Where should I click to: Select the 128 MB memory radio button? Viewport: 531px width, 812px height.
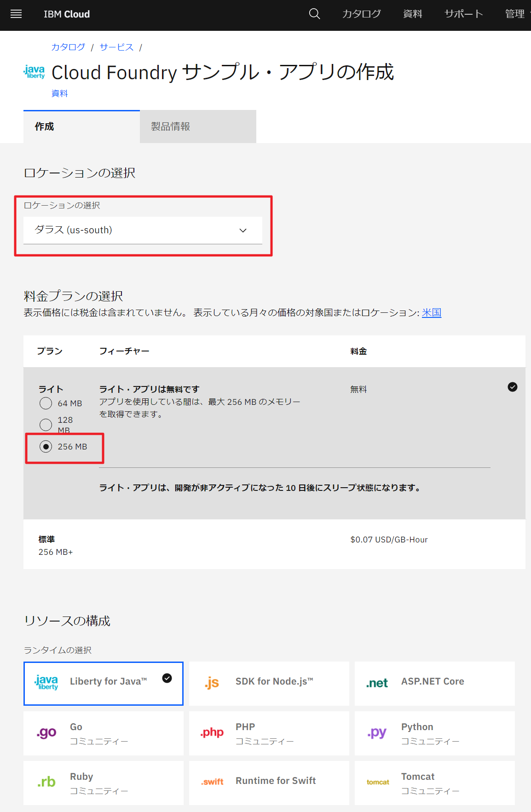pos(46,425)
